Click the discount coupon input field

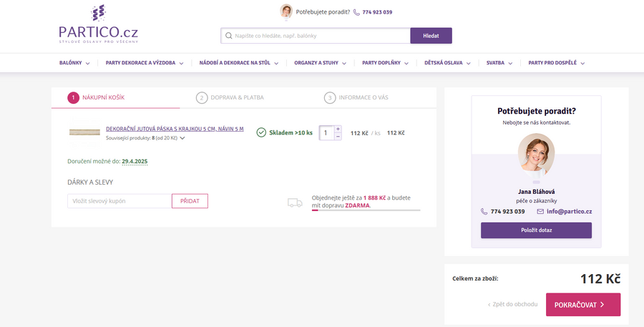click(x=119, y=201)
